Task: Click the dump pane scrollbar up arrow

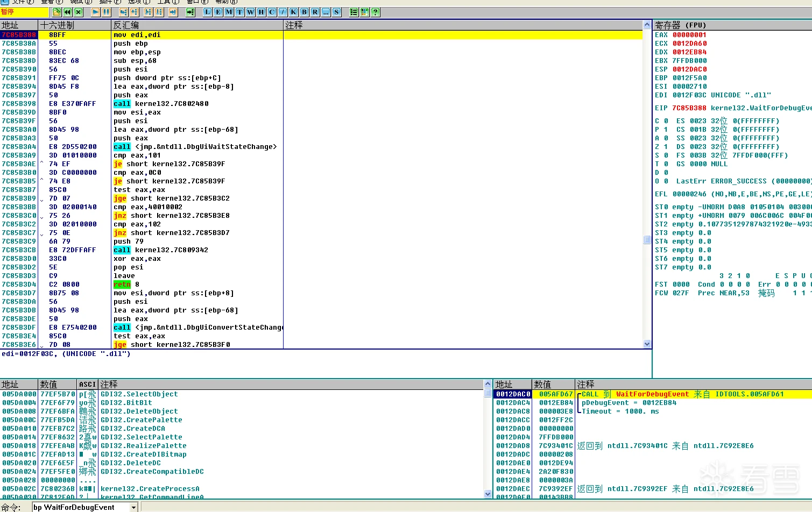Action: coord(488,384)
